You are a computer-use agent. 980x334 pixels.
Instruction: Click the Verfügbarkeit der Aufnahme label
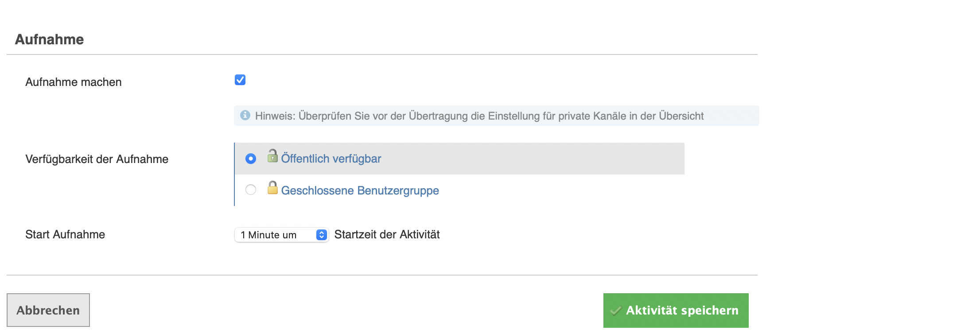click(97, 159)
